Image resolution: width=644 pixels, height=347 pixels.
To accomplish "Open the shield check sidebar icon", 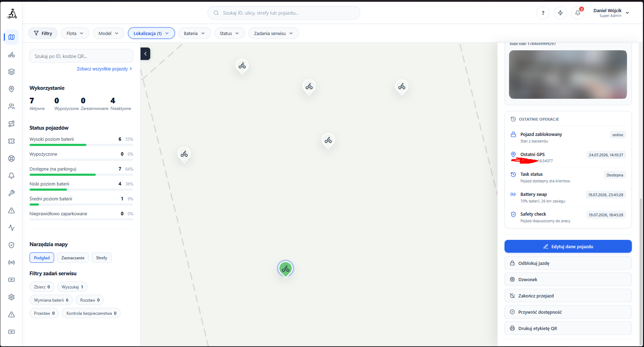I will tap(11, 245).
